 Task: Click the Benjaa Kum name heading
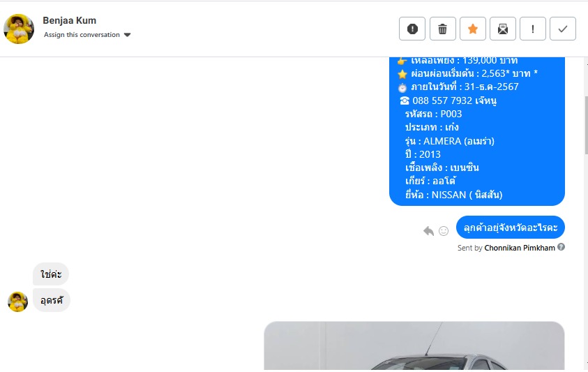(69, 20)
